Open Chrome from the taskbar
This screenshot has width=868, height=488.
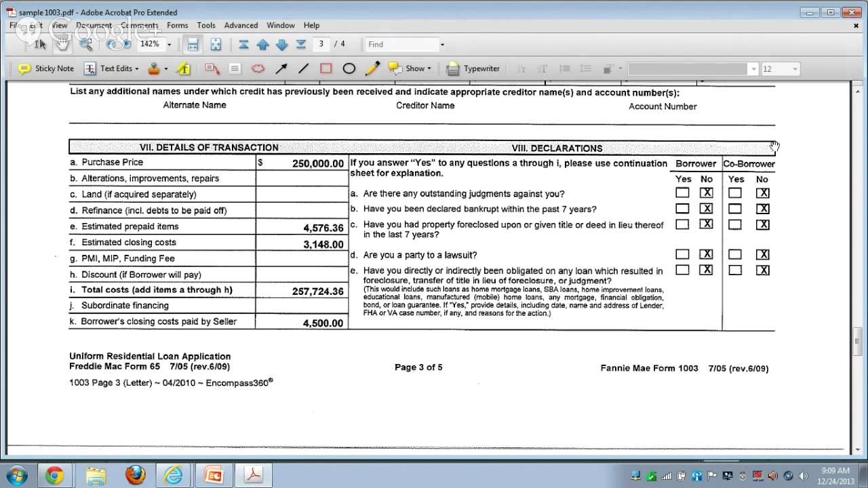coord(55,475)
